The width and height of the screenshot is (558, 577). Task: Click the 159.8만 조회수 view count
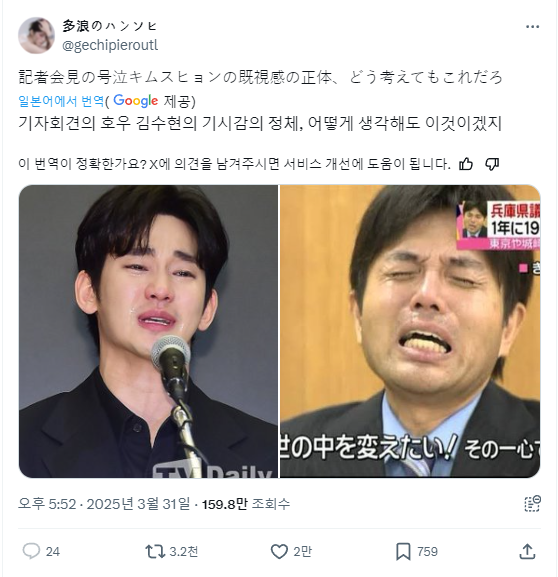pos(246,504)
